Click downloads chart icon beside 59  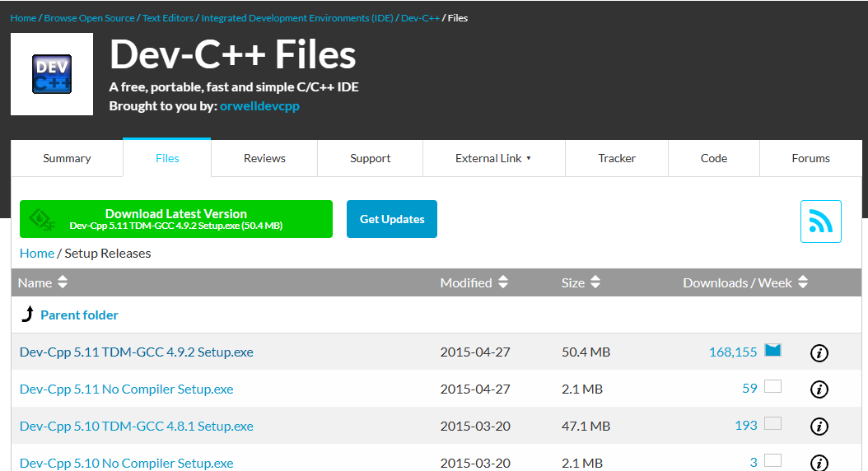point(772,387)
